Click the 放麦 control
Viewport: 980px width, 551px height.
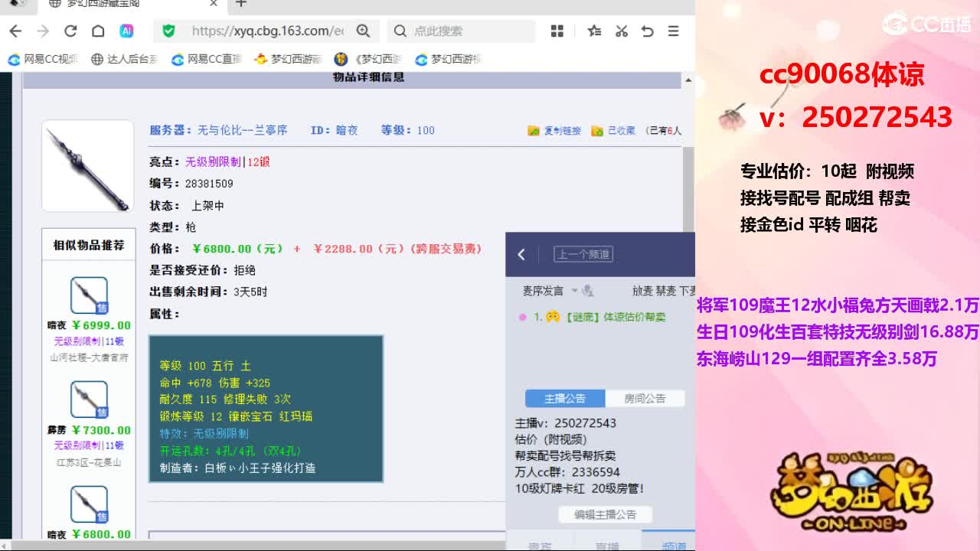tap(642, 291)
